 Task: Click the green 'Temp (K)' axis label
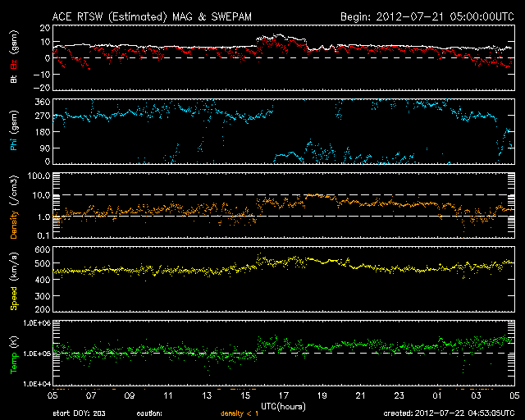pos(14,355)
